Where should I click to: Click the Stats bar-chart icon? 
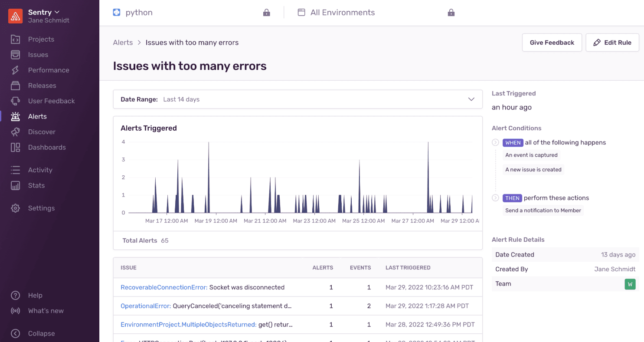pos(16,185)
